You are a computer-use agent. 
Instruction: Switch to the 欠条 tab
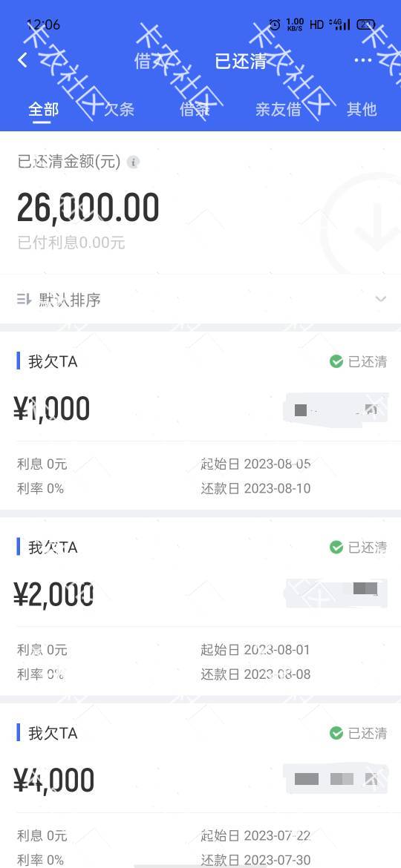119,109
